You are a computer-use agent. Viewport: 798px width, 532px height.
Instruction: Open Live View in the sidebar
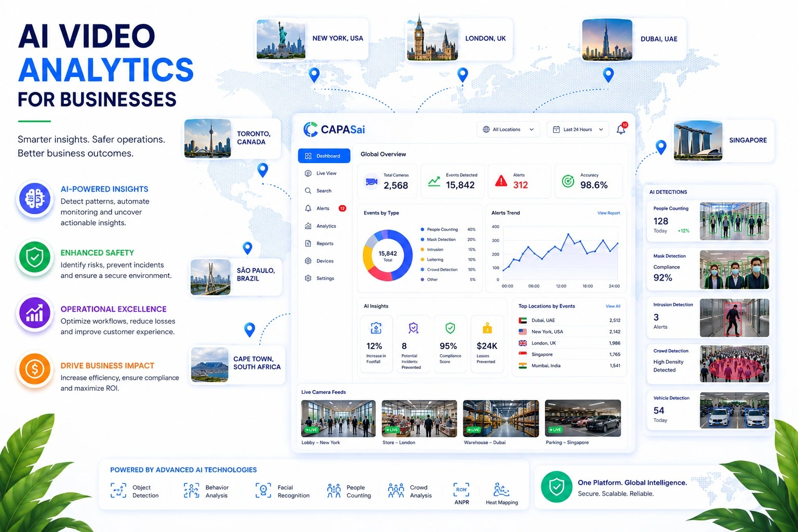(x=321, y=174)
